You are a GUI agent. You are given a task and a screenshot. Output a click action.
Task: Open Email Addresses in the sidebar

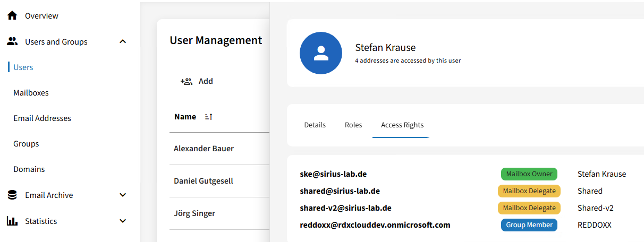[42, 118]
